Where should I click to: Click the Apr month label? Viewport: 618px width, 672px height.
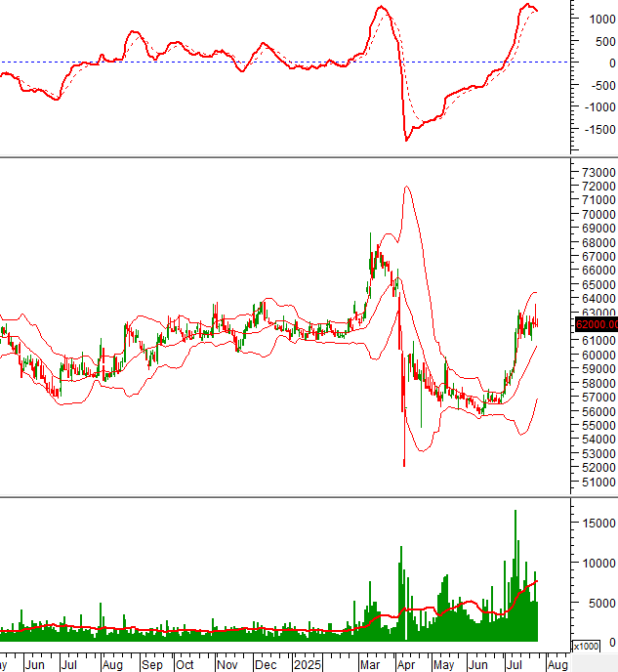[x=406, y=665]
